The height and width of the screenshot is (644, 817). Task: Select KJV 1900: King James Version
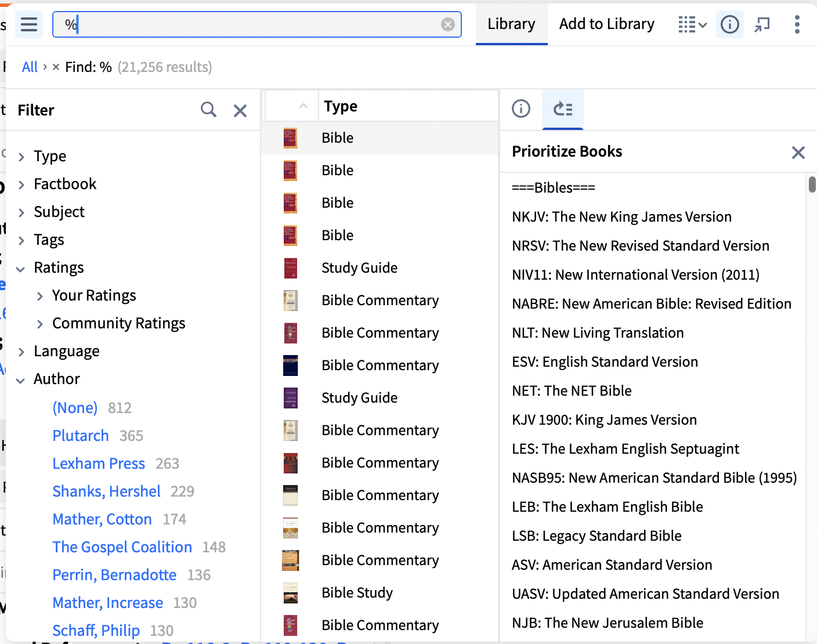[x=604, y=420]
